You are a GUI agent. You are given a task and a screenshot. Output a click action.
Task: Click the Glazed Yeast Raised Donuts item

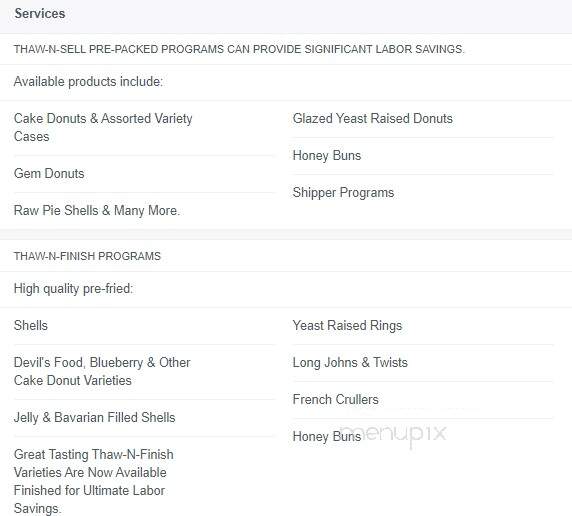pyautogui.click(x=372, y=119)
